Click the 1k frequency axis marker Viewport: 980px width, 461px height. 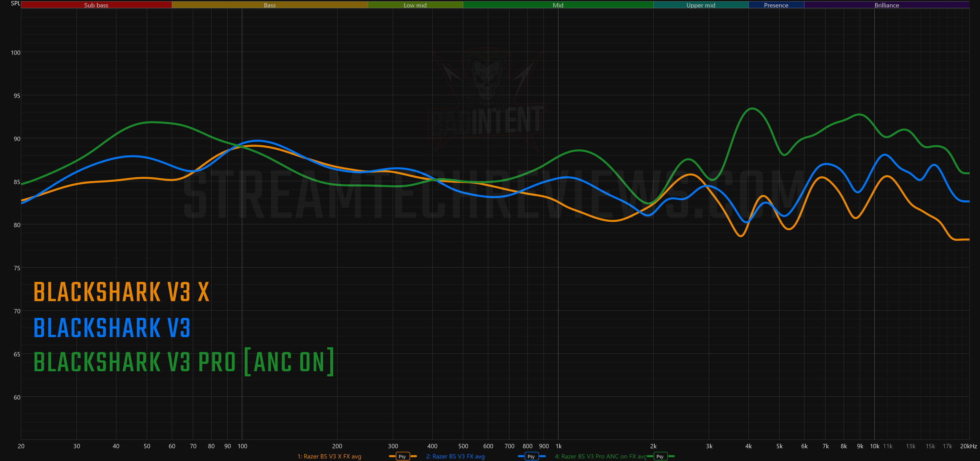[x=559, y=446]
